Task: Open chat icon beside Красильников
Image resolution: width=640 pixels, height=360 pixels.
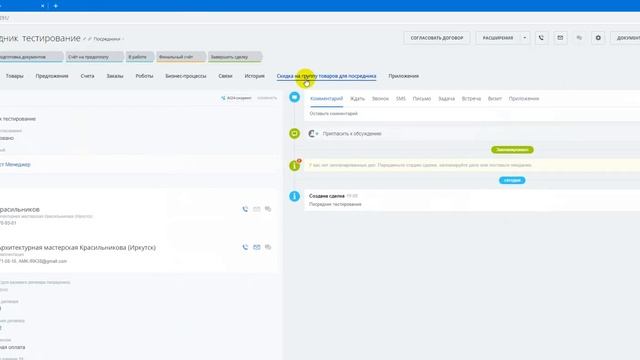Action: pyautogui.click(x=268, y=209)
